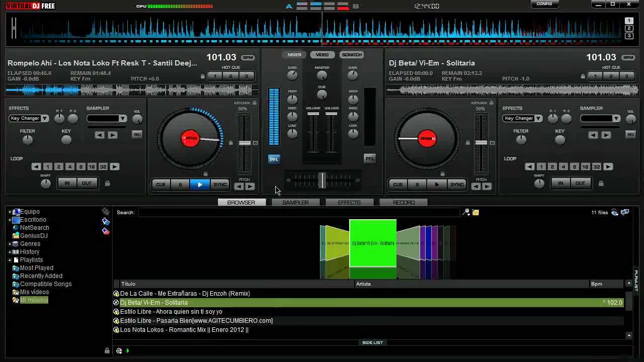Expand the Escritorio tree node
This screenshot has width=644, height=362.
[10, 220]
